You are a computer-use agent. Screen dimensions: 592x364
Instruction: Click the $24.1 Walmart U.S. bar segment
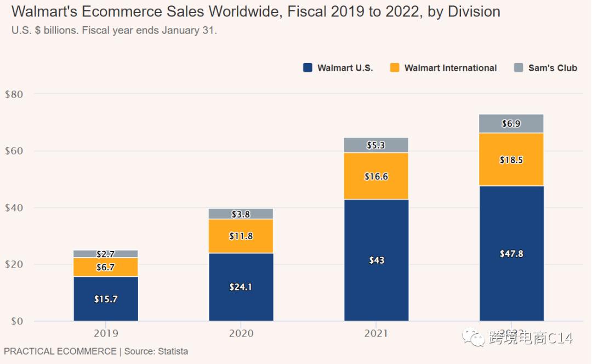click(x=241, y=287)
